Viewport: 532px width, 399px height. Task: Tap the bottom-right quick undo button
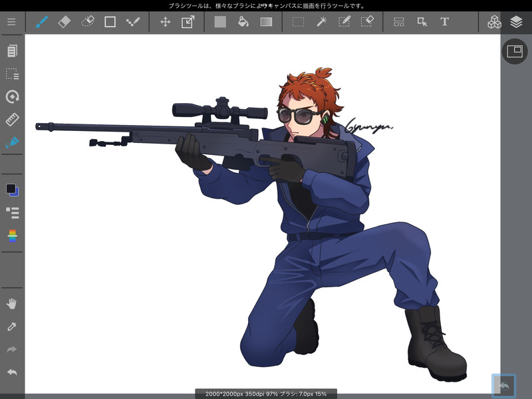click(504, 386)
